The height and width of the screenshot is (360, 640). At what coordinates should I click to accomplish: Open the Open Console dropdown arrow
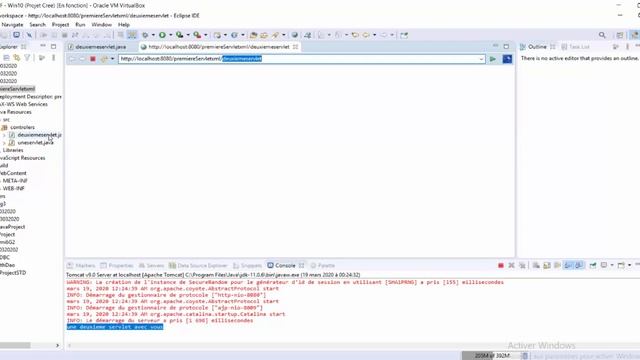[629, 265]
